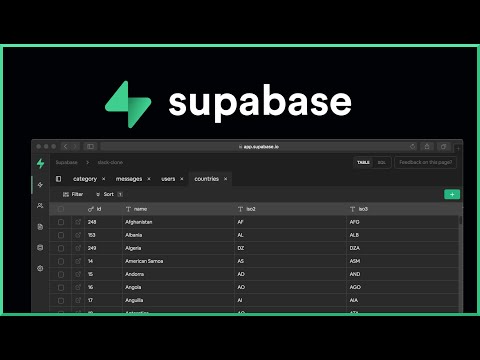The image size is (480, 360).
Task: Close the category tab
Action: tap(104, 179)
